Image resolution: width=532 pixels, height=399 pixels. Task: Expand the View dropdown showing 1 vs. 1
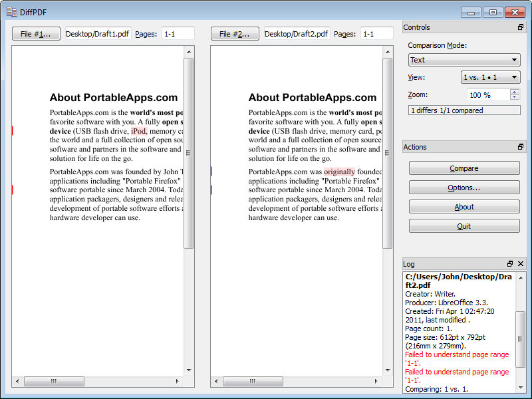click(x=491, y=77)
